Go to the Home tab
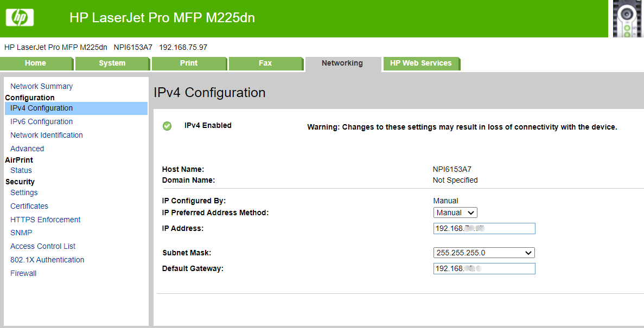This screenshot has width=644, height=328. 36,63
